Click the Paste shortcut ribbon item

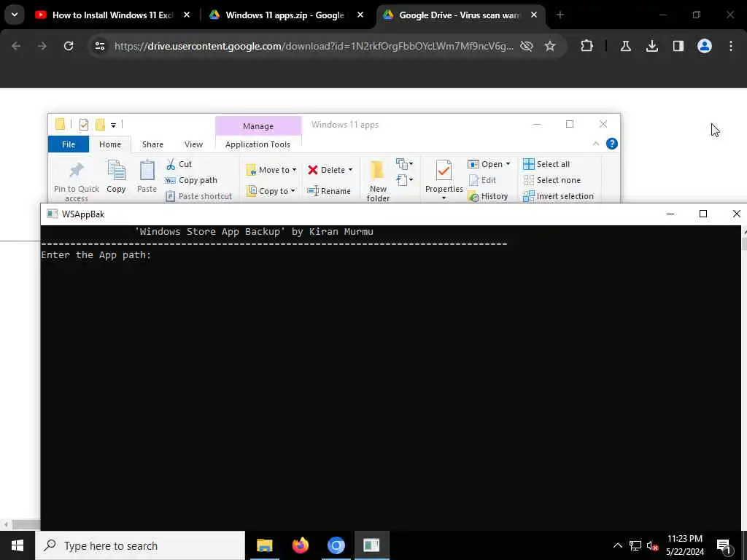198,196
